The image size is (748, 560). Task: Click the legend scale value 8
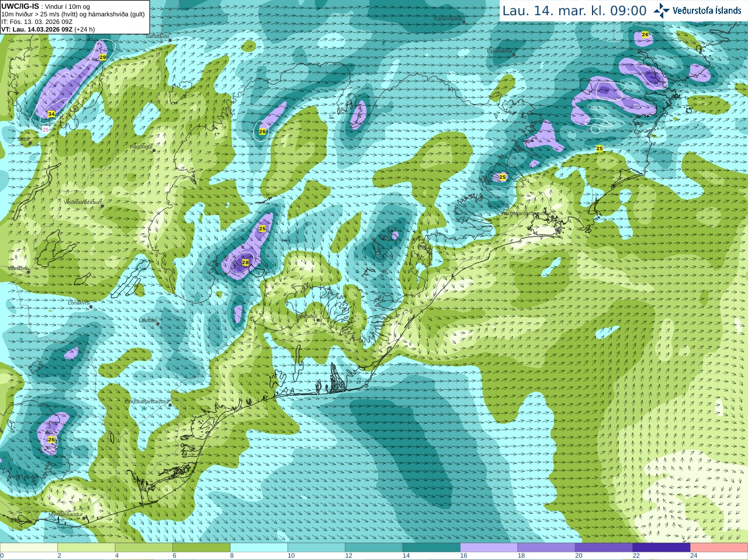pyautogui.click(x=232, y=556)
